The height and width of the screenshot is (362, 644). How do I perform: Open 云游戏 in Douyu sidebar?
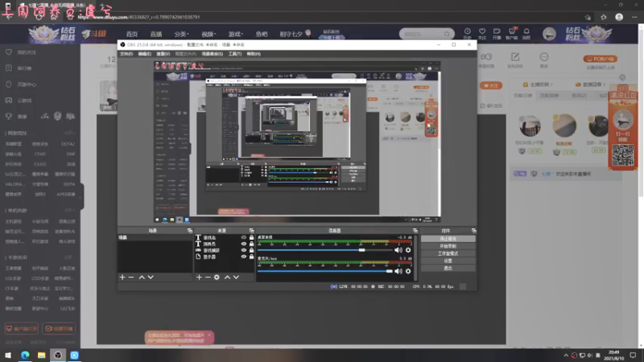click(19, 100)
